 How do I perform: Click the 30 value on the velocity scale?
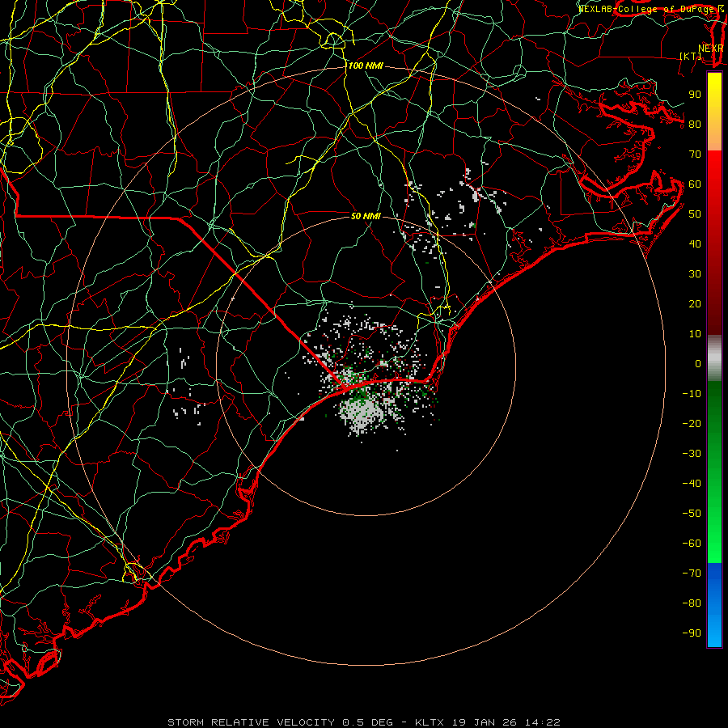[695, 274]
